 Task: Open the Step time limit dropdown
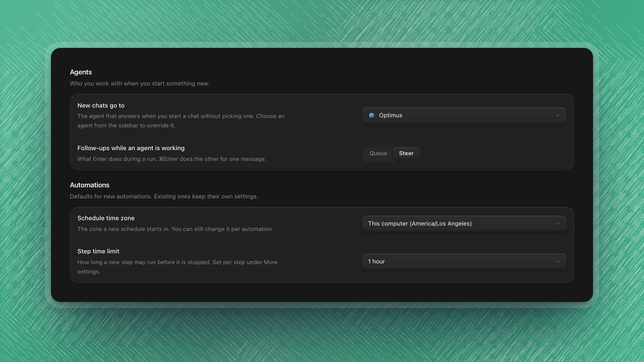pyautogui.click(x=464, y=261)
